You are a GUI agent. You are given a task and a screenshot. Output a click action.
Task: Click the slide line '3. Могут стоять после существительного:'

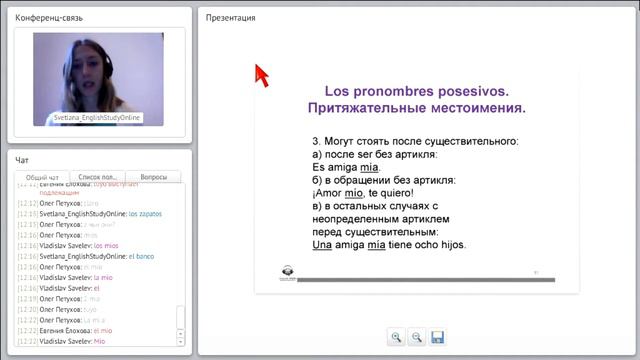pos(416,141)
